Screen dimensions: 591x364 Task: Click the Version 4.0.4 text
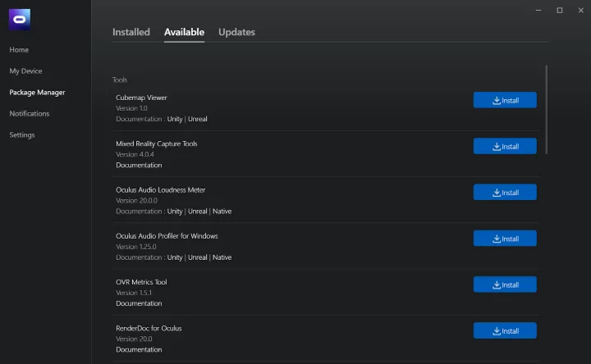135,154
